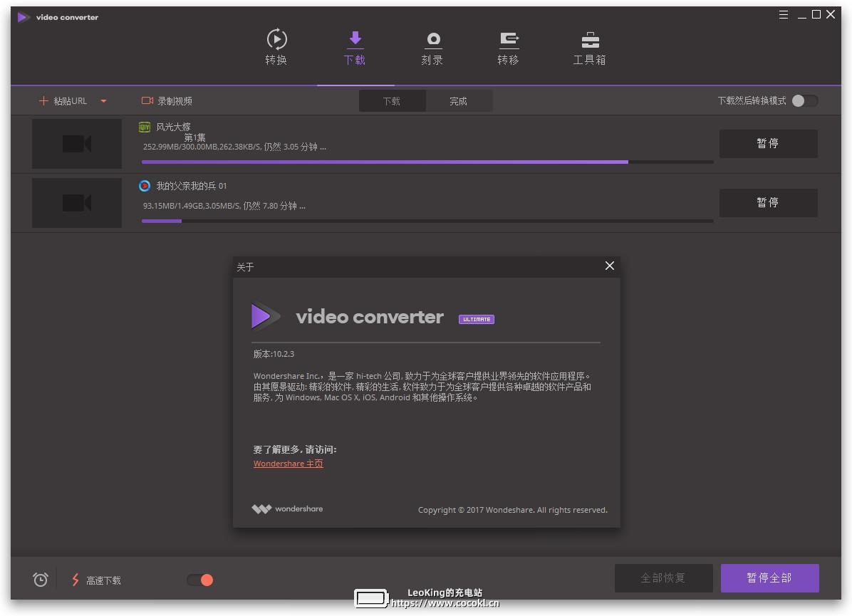Click the ULTIMATE badge in About dialog
Screen dimensions: 852x616
pos(477,320)
